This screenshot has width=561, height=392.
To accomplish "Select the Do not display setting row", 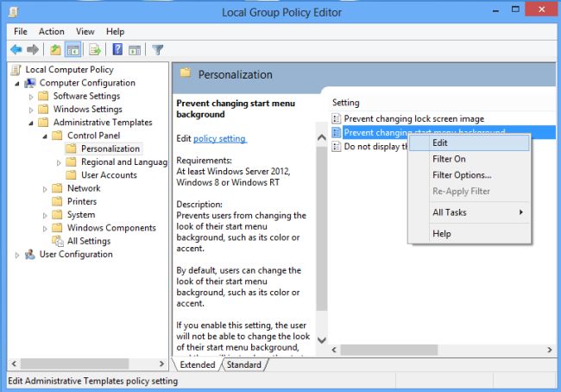I will [375, 147].
